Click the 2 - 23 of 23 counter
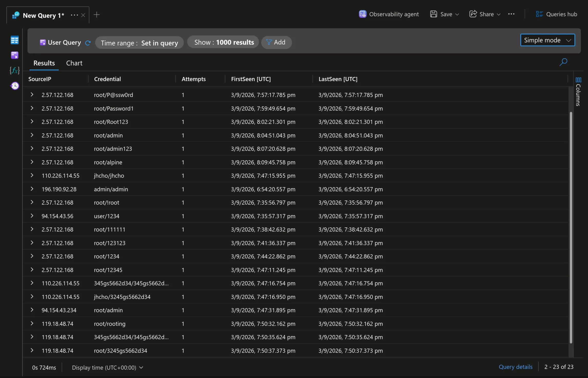 [x=559, y=367]
